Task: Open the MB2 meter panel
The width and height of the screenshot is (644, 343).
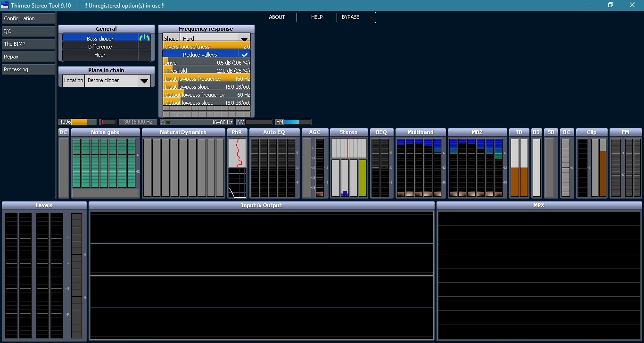Action: point(477,163)
